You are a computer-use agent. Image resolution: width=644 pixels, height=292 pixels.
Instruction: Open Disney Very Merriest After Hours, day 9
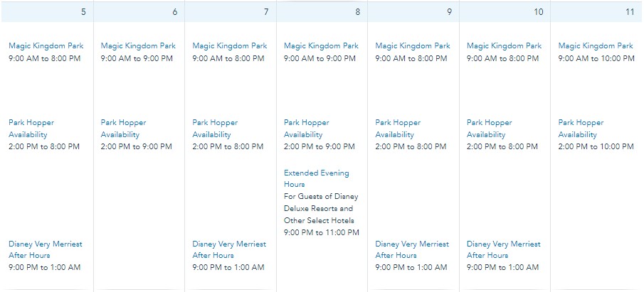click(x=412, y=249)
